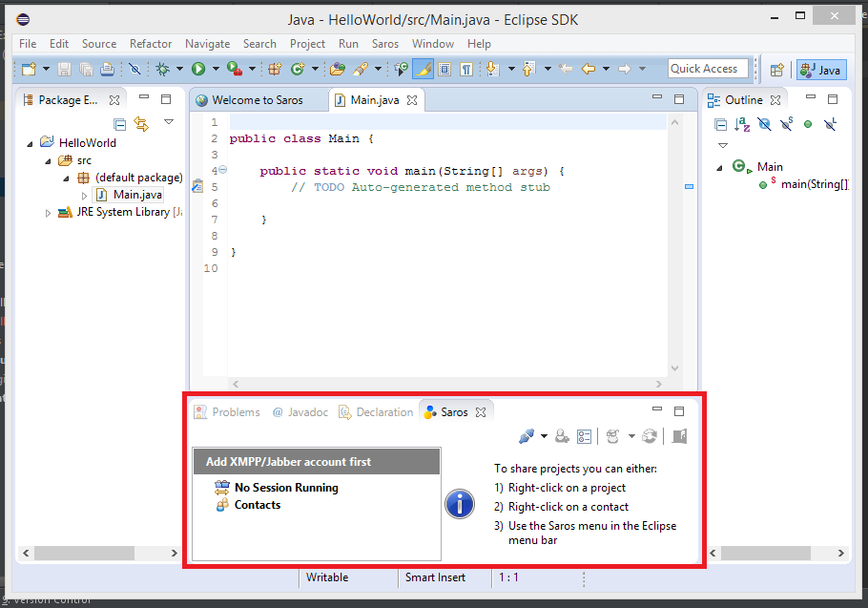
Task: Switch to the Problems tab
Action: pyautogui.click(x=228, y=412)
